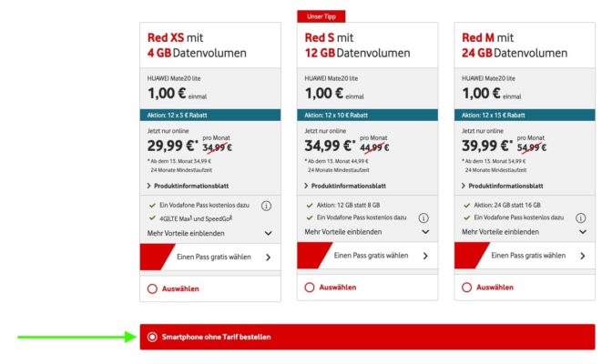
Task: Select the Red M tariff radio button
Action: coord(467,288)
